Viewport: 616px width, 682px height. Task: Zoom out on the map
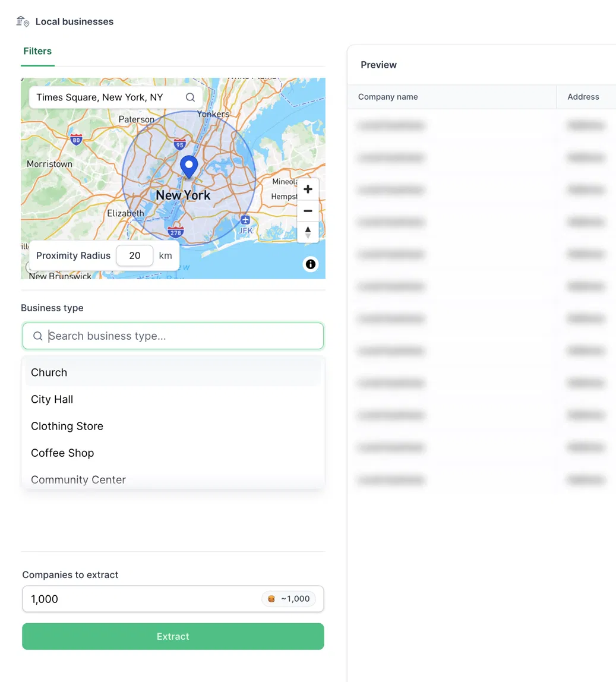[308, 211]
